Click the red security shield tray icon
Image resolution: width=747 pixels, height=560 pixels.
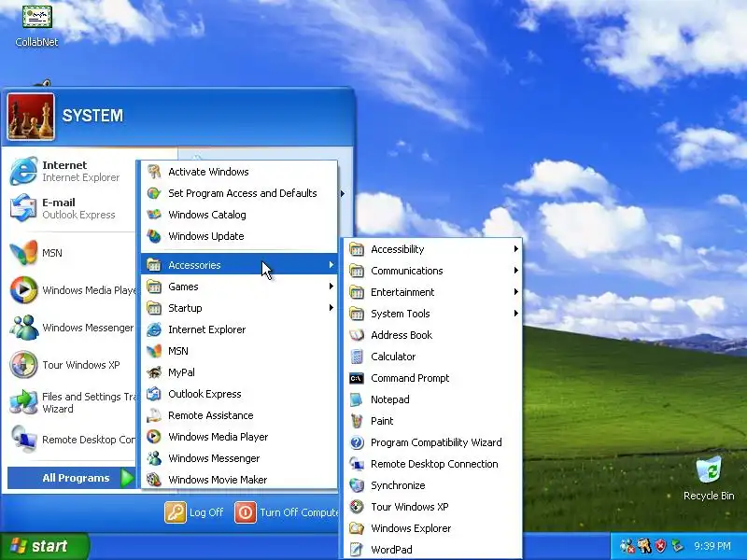point(660,546)
